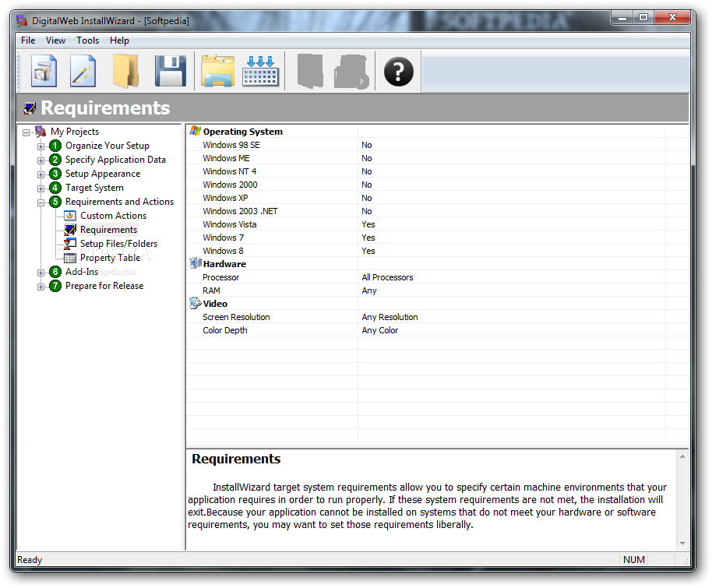
Task: Expand Target System node
Action: click(41, 189)
